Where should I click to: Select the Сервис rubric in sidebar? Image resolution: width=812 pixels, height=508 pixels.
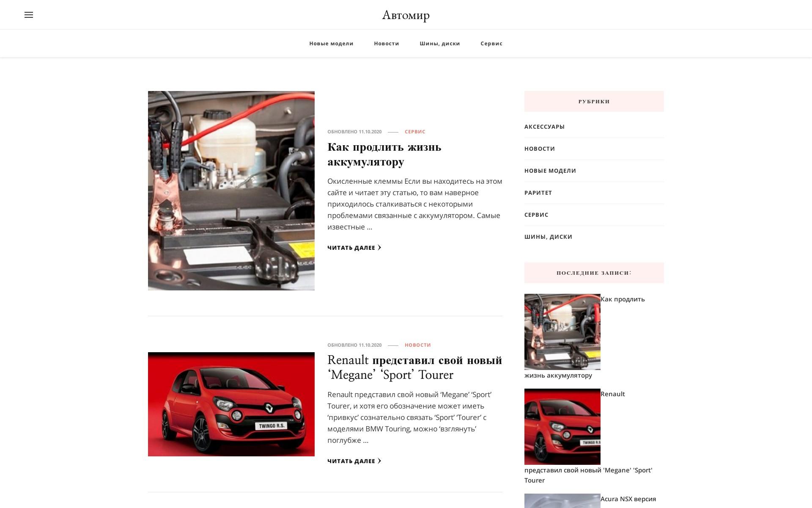click(x=536, y=215)
